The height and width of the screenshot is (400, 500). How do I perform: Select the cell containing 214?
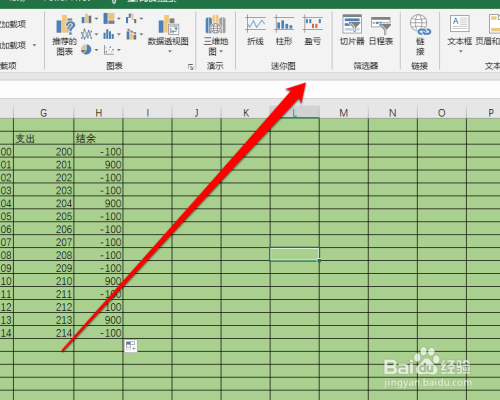(43, 333)
